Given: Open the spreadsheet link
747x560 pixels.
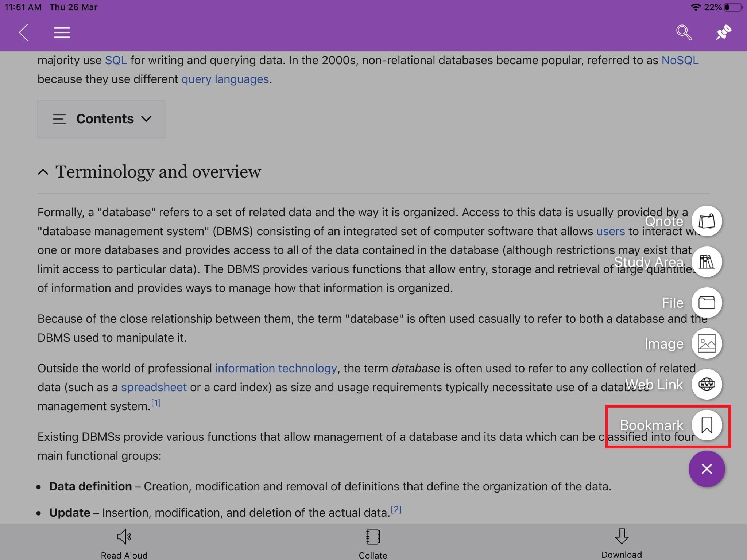Looking at the screenshot, I should click(x=154, y=387).
